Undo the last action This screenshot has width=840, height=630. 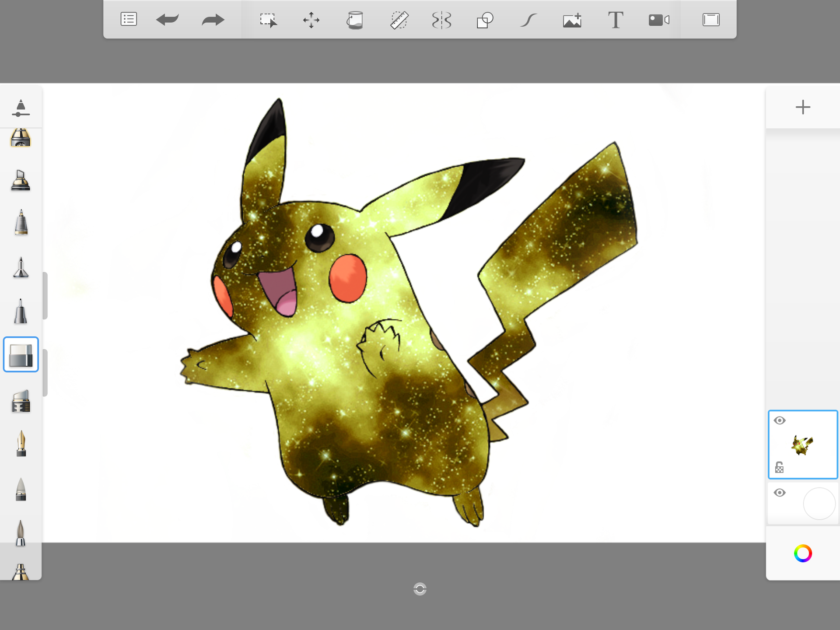click(168, 20)
